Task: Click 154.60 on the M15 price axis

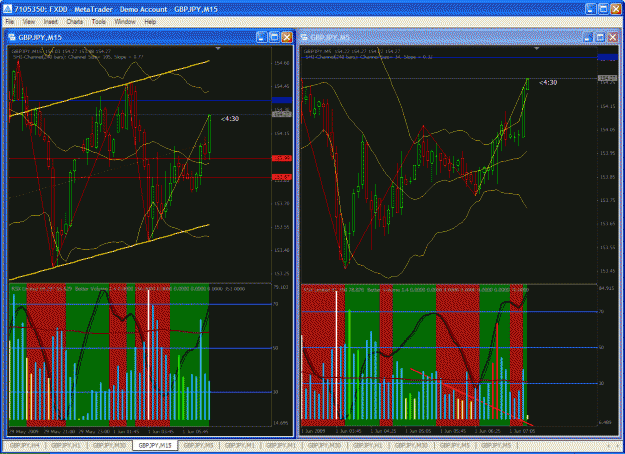Action: (282, 63)
